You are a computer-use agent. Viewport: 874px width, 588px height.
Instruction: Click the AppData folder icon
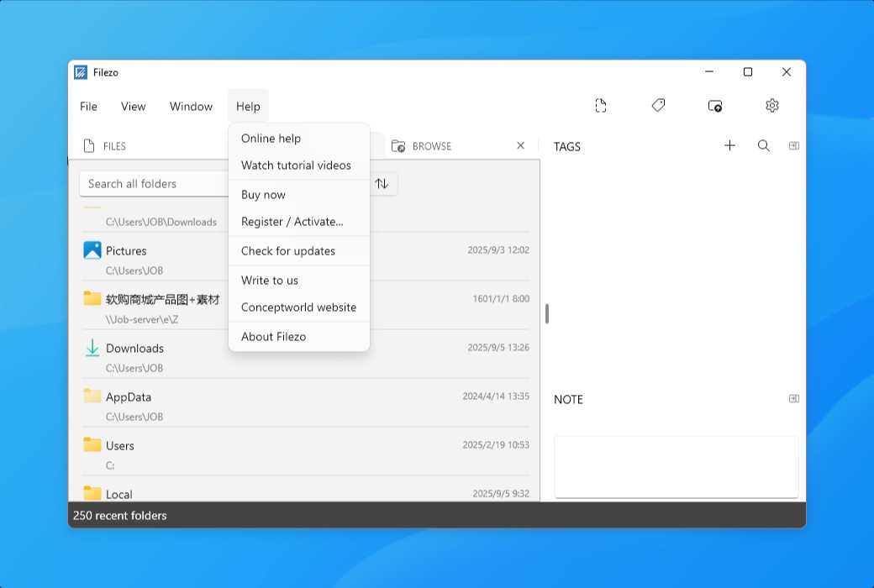point(92,396)
